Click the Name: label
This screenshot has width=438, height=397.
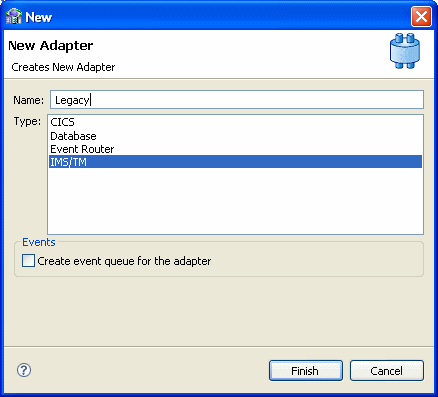tap(29, 100)
